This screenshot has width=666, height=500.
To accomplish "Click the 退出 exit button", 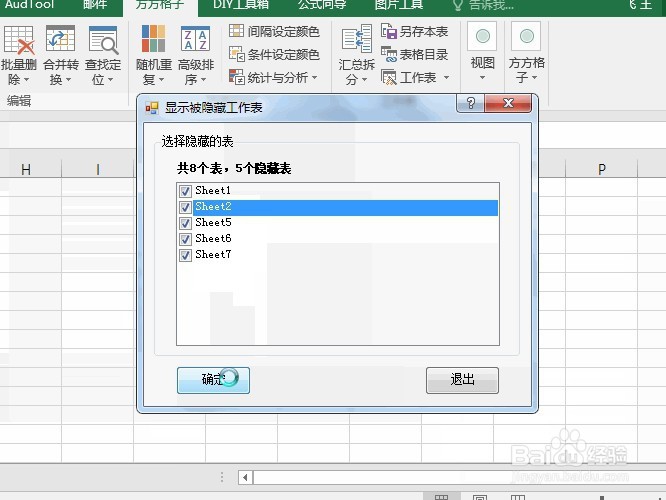I will [x=462, y=380].
